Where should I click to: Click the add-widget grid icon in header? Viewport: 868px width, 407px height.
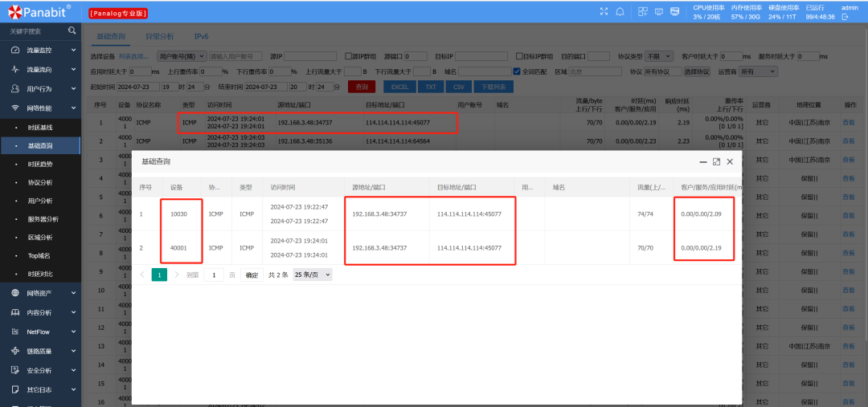[643, 11]
